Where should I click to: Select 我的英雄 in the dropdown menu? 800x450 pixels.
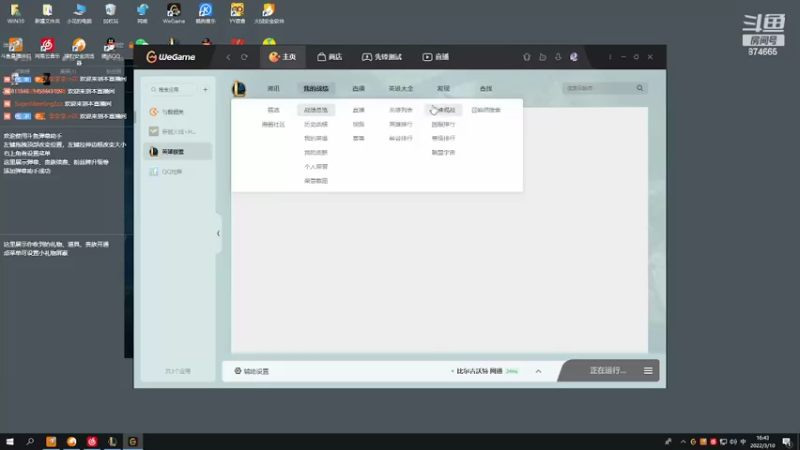click(316, 138)
